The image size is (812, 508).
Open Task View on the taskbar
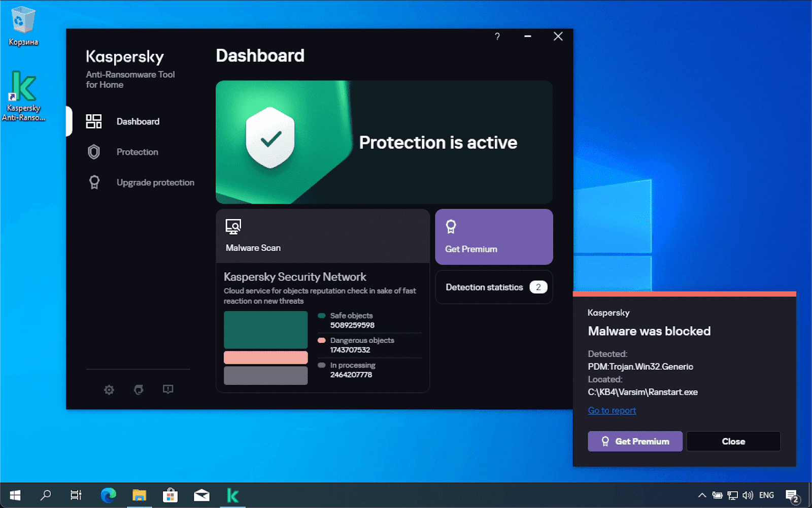pos(76,495)
